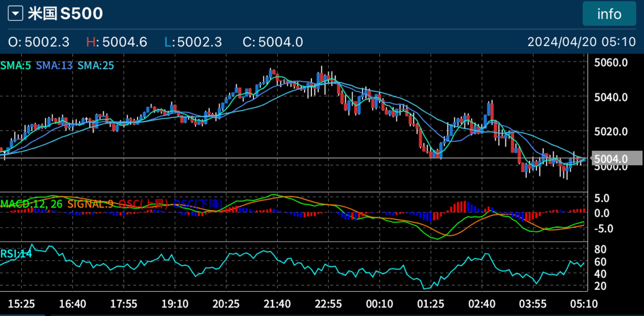Click the 80 level on RSI axis
The height and width of the screenshot is (316, 644).
600,249
